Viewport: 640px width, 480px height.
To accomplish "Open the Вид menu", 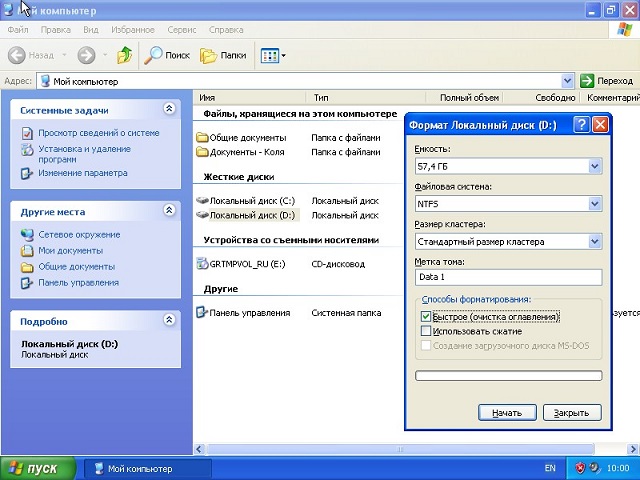I will [91, 30].
